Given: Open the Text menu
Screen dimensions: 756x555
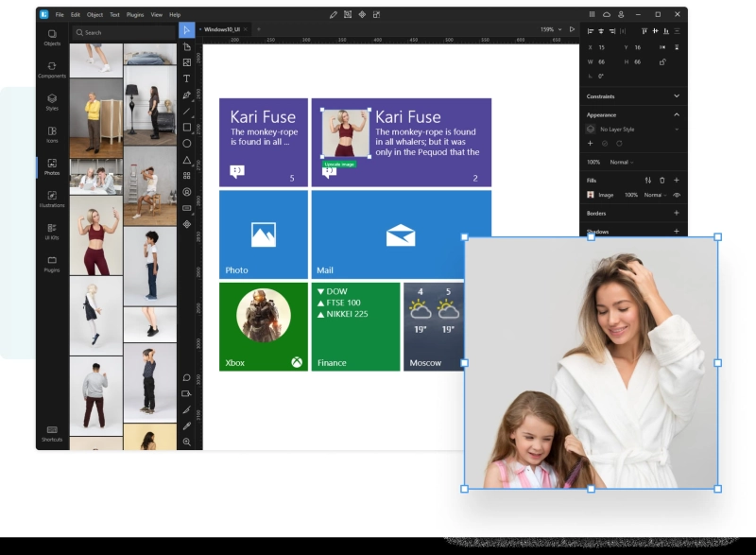Looking at the screenshot, I should pyautogui.click(x=114, y=15).
